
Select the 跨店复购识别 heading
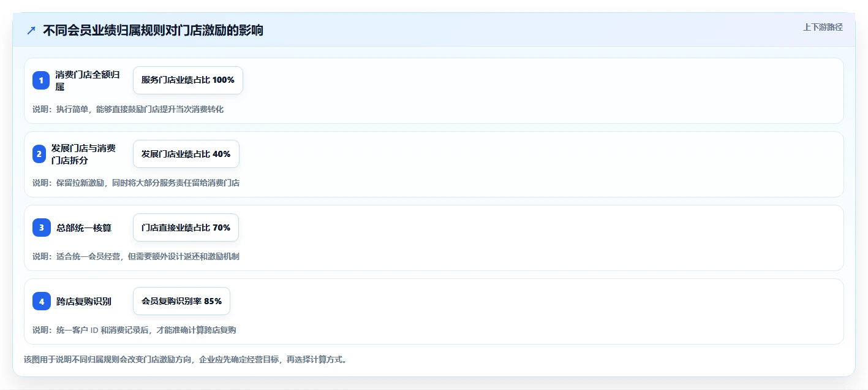pyautogui.click(x=84, y=301)
